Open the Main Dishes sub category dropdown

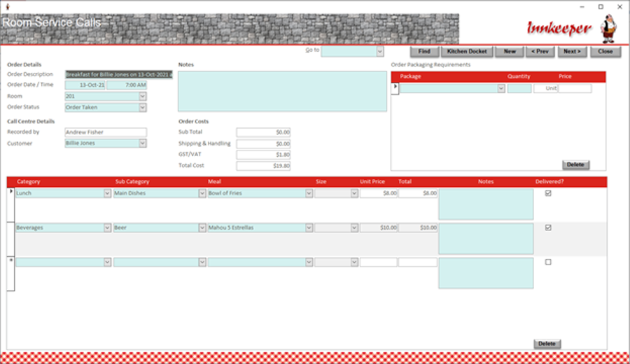[202, 194]
